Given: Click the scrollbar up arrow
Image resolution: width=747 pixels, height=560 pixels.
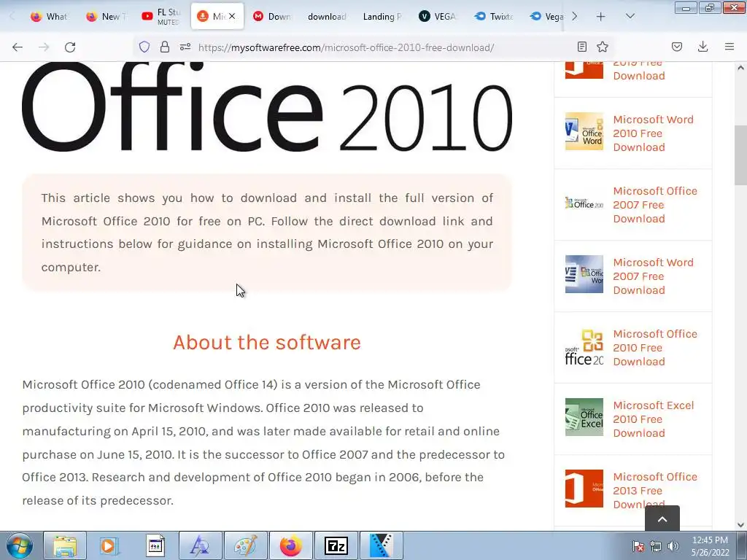Looking at the screenshot, I should pyautogui.click(x=741, y=68).
